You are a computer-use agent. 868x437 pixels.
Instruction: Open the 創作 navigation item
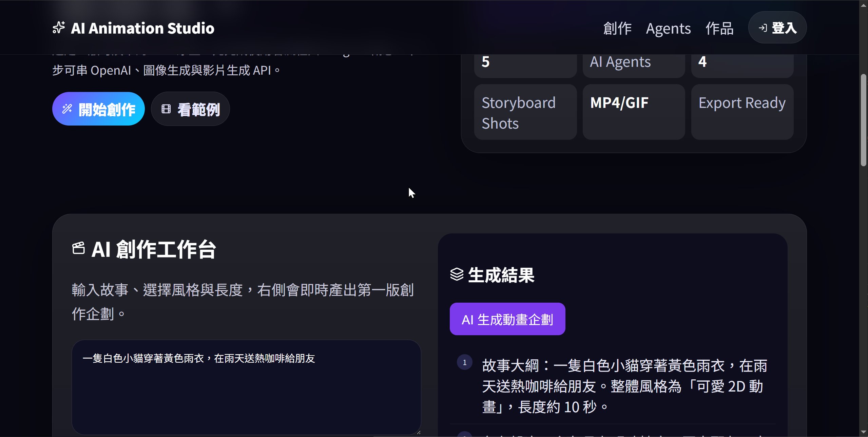click(617, 28)
